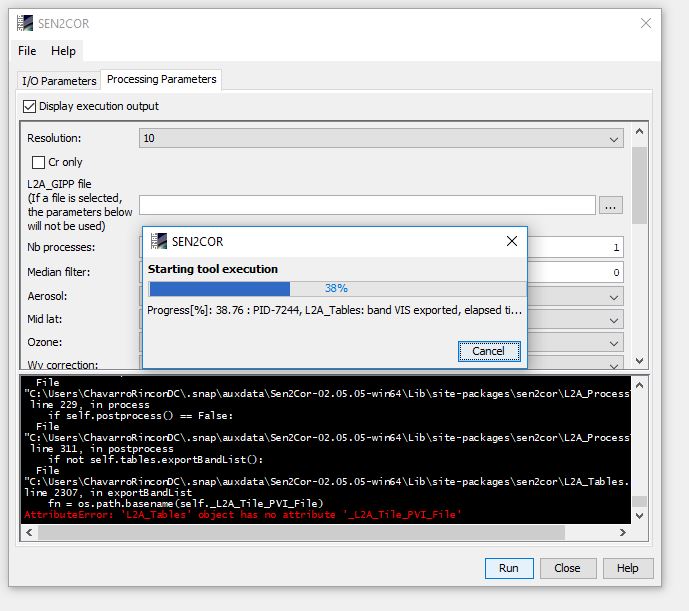Click the 'Starting tool execution' heading
The width and height of the screenshot is (689, 611).
click(x=213, y=269)
